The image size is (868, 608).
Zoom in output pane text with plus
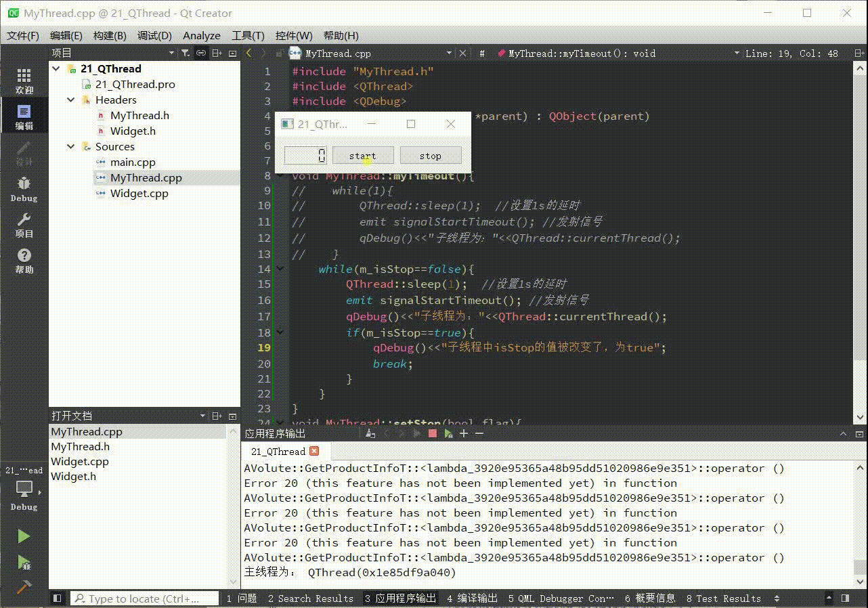464,433
